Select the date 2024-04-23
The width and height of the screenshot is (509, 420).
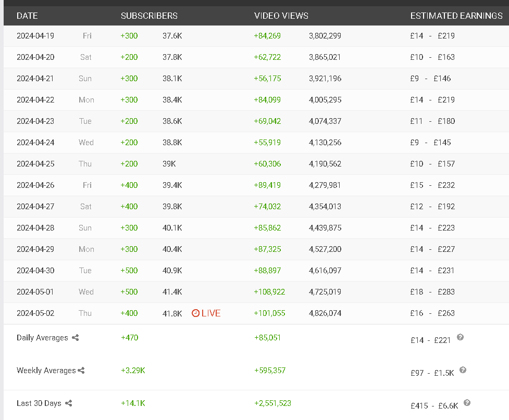pos(35,121)
